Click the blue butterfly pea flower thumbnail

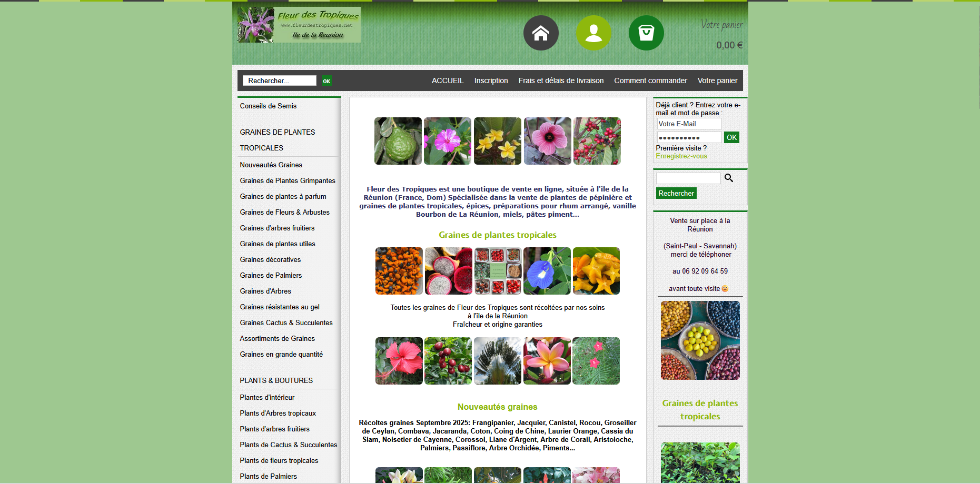[547, 271]
